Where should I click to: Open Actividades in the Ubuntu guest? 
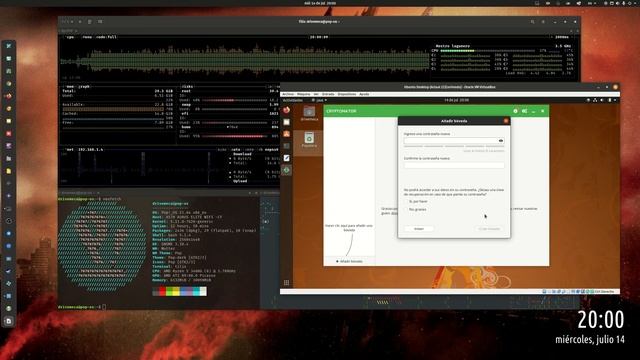[293, 100]
